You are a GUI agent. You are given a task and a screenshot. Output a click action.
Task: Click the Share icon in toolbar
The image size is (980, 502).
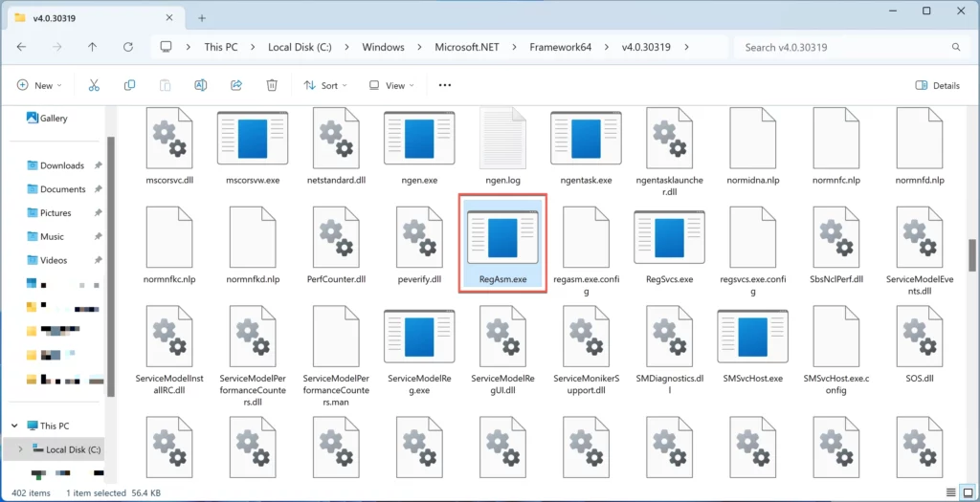[236, 85]
